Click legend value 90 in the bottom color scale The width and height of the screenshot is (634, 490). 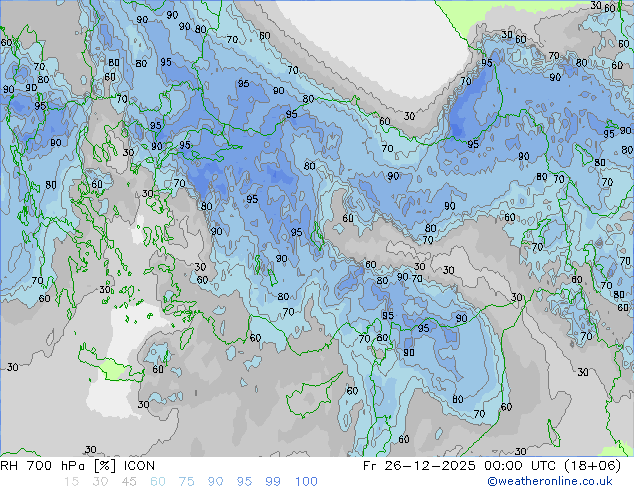point(215,482)
